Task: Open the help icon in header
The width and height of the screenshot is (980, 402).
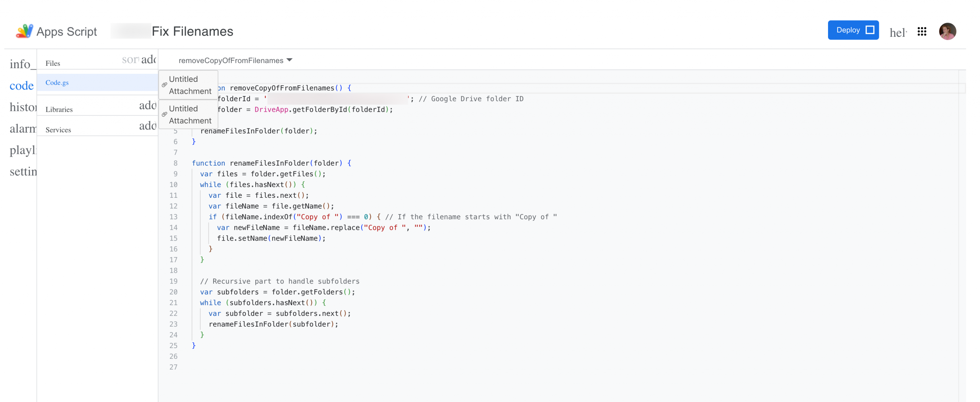Action: [898, 33]
